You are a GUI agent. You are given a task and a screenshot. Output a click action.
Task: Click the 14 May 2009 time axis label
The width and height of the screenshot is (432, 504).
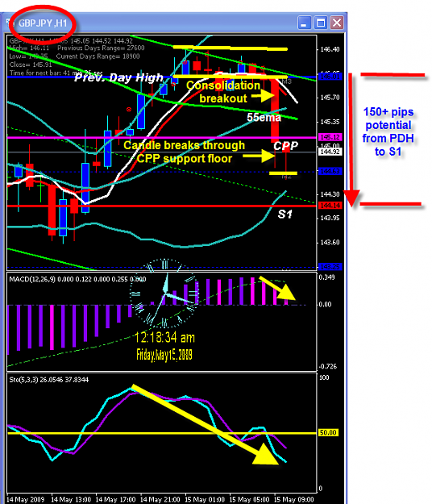pyautogui.click(x=25, y=499)
